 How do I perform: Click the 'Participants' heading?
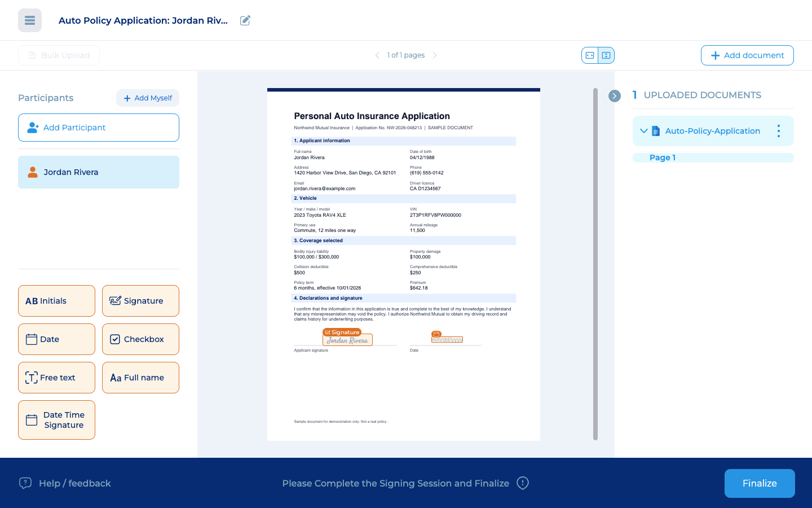pos(46,98)
